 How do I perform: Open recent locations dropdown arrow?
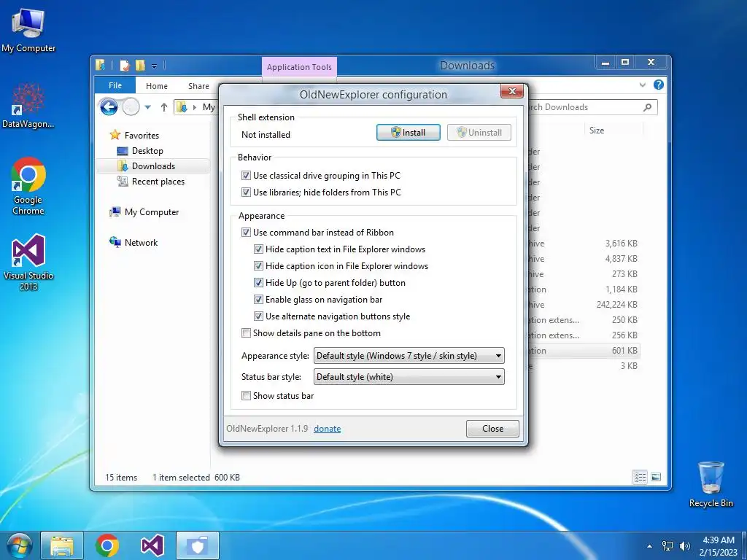point(147,107)
